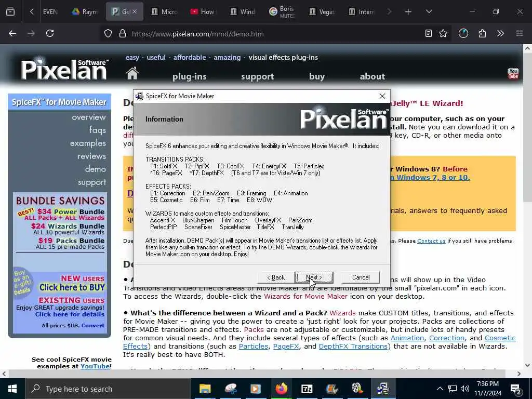
Task: Click Convert currency link
Action: pyautogui.click(x=93, y=325)
